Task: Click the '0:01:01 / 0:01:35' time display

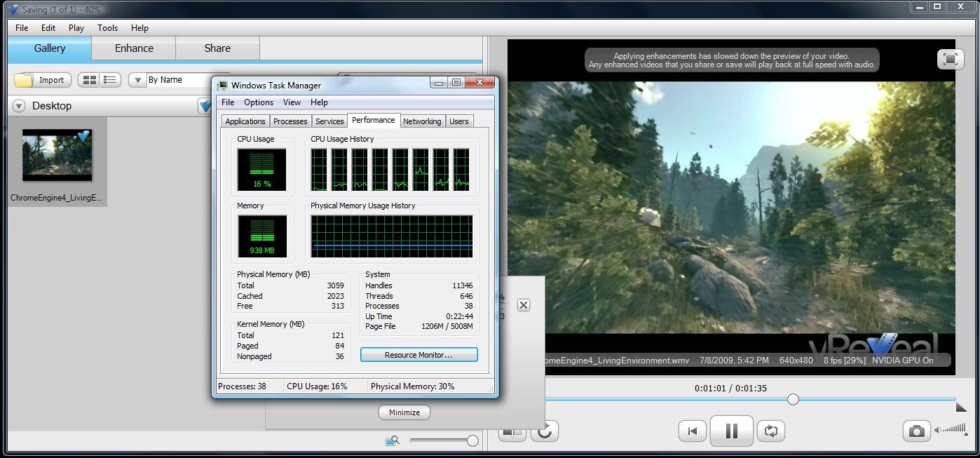Action: coord(730,388)
